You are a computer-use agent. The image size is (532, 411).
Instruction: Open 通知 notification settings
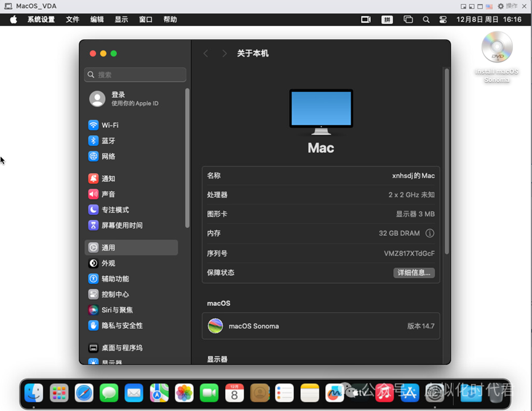coord(109,178)
